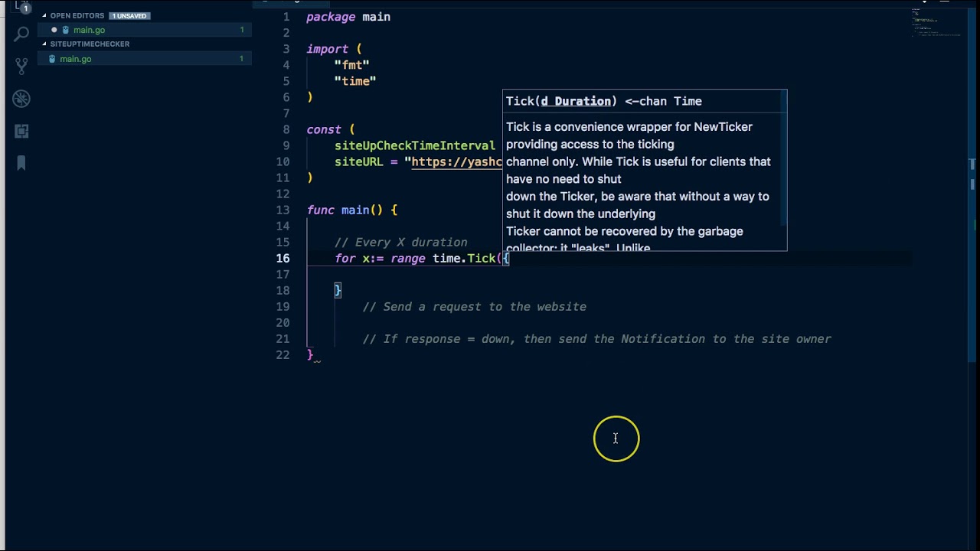The width and height of the screenshot is (980, 551).
Task: Click "// Every X duration" comment
Action: pos(400,243)
